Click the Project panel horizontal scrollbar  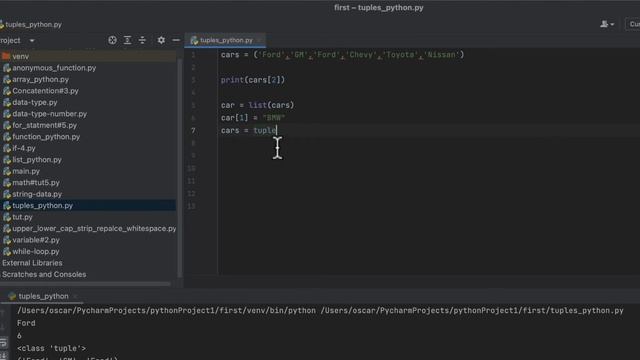coord(85,283)
